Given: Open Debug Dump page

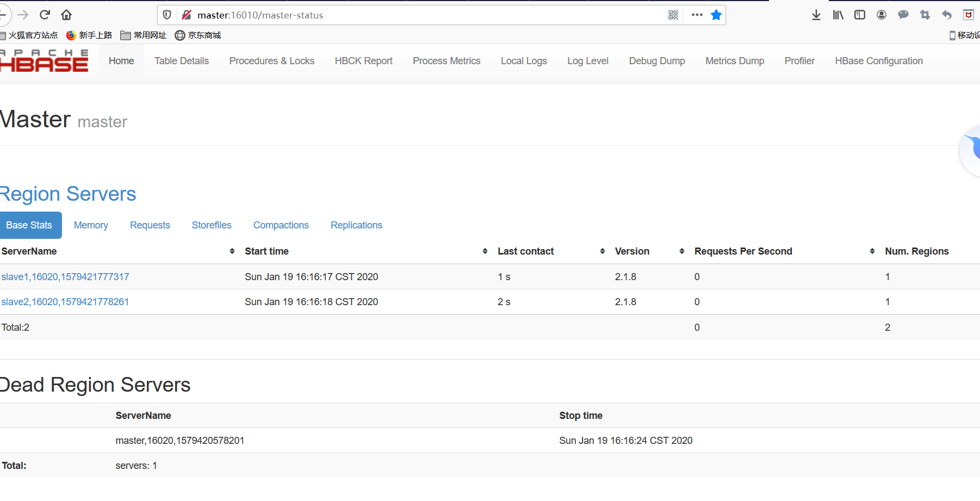Looking at the screenshot, I should [657, 61].
